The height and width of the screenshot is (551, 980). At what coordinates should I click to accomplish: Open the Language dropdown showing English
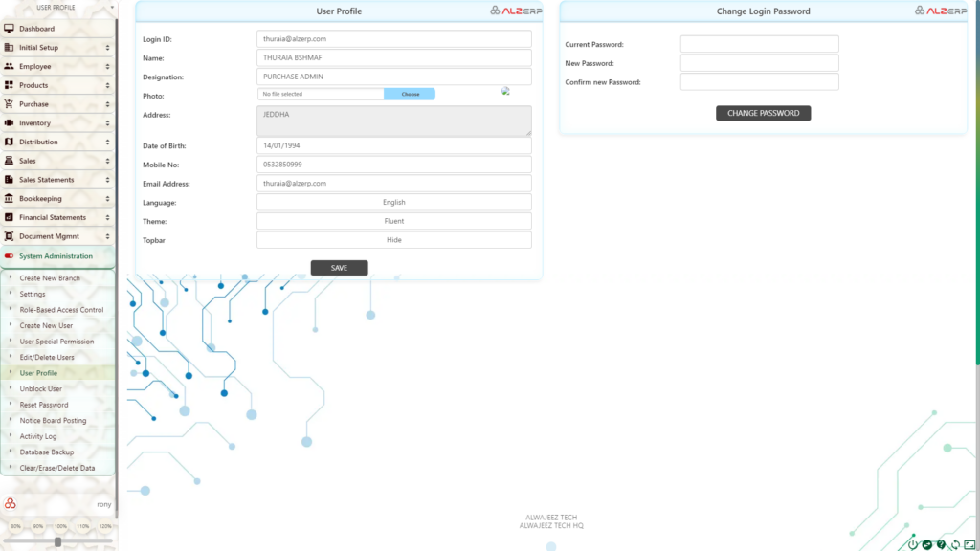pyautogui.click(x=393, y=202)
